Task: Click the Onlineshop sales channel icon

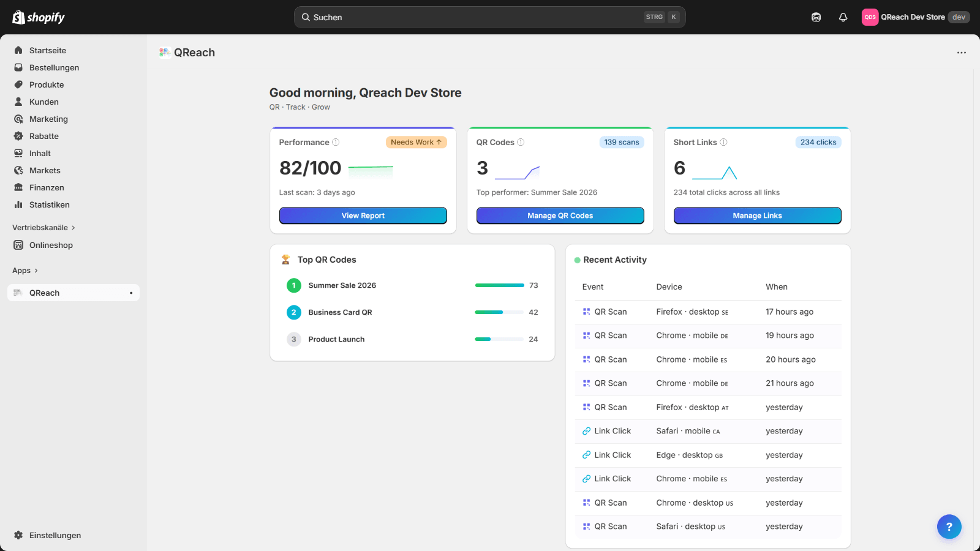Action: pyautogui.click(x=19, y=245)
